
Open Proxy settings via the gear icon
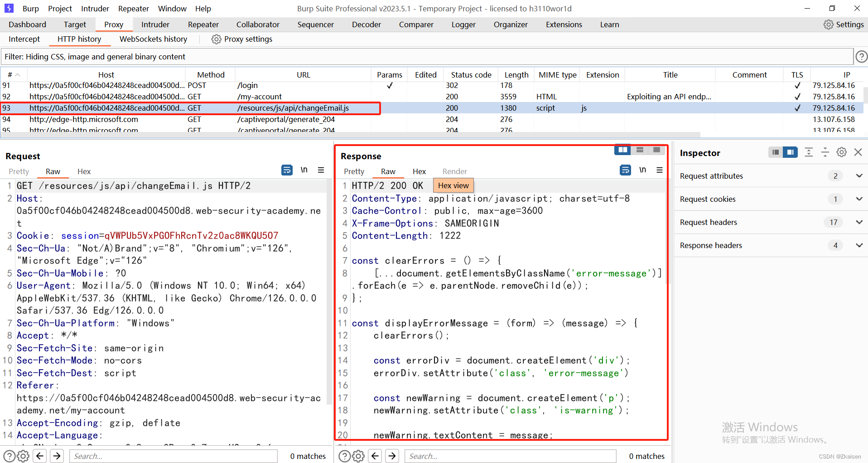pos(216,39)
